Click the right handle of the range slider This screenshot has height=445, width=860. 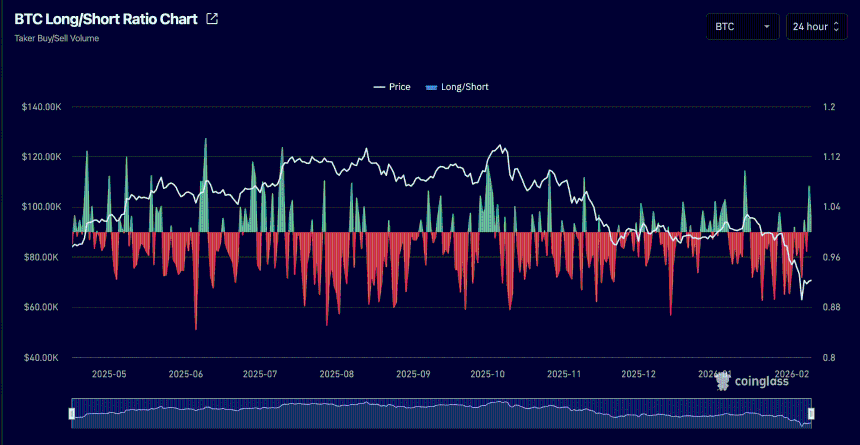pos(811,413)
